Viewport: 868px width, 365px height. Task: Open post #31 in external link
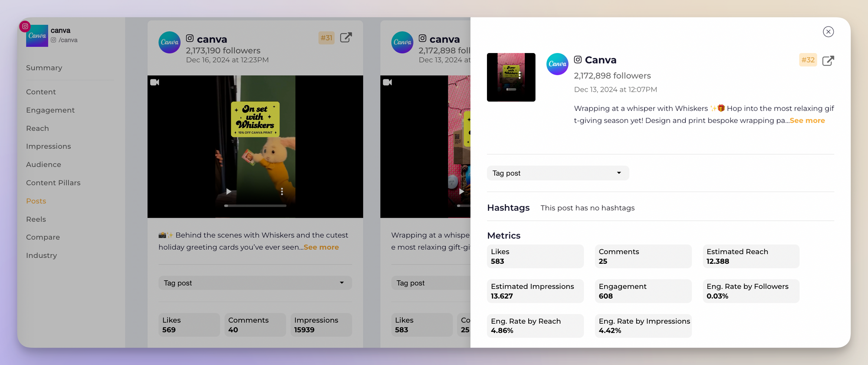click(x=346, y=38)
